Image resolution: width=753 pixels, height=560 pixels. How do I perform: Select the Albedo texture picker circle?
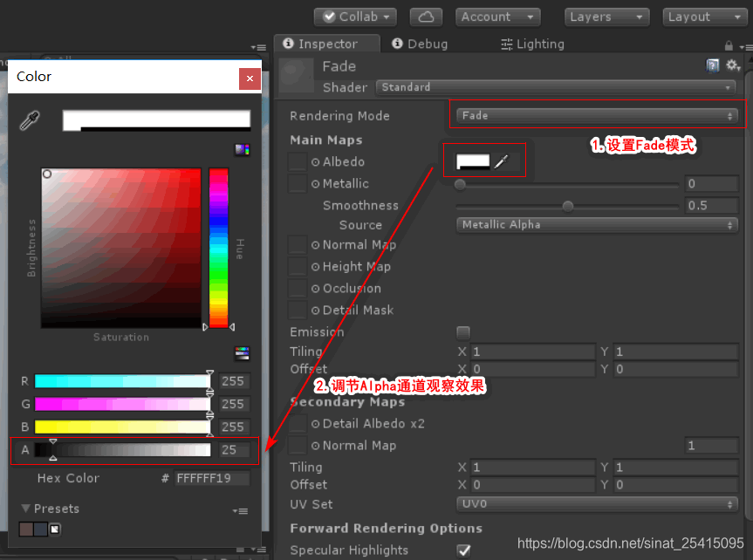click(x=315, y=162)
